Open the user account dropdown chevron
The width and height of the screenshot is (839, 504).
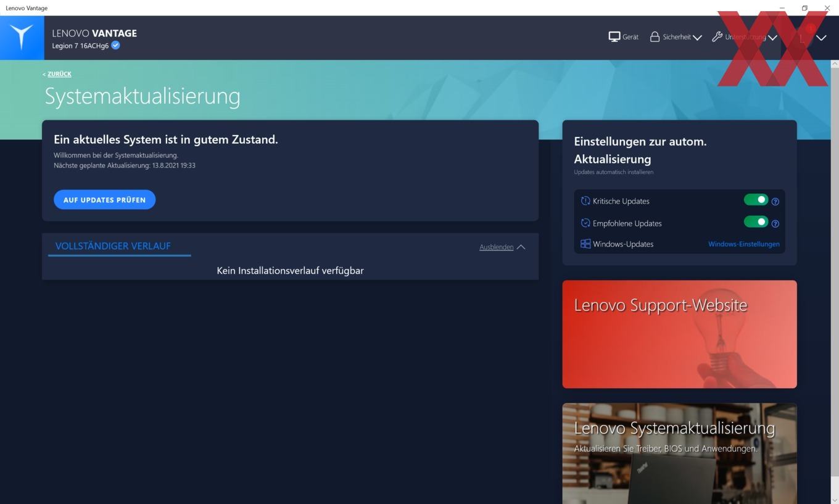[821, 38]
